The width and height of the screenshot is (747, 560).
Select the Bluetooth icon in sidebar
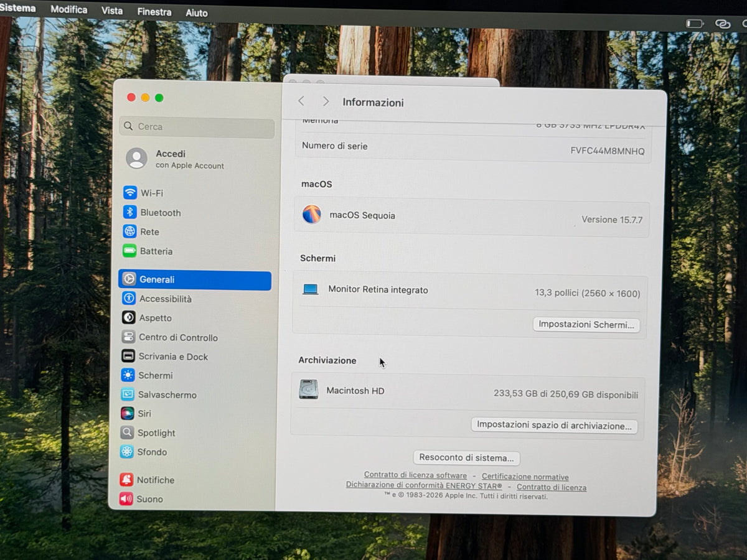[129, 212]
